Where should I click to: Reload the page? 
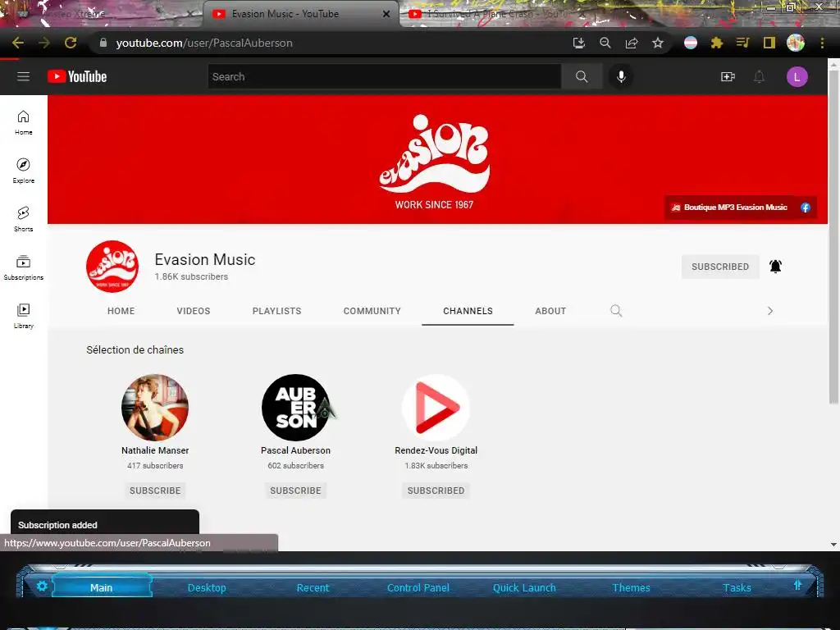(71, 43)
